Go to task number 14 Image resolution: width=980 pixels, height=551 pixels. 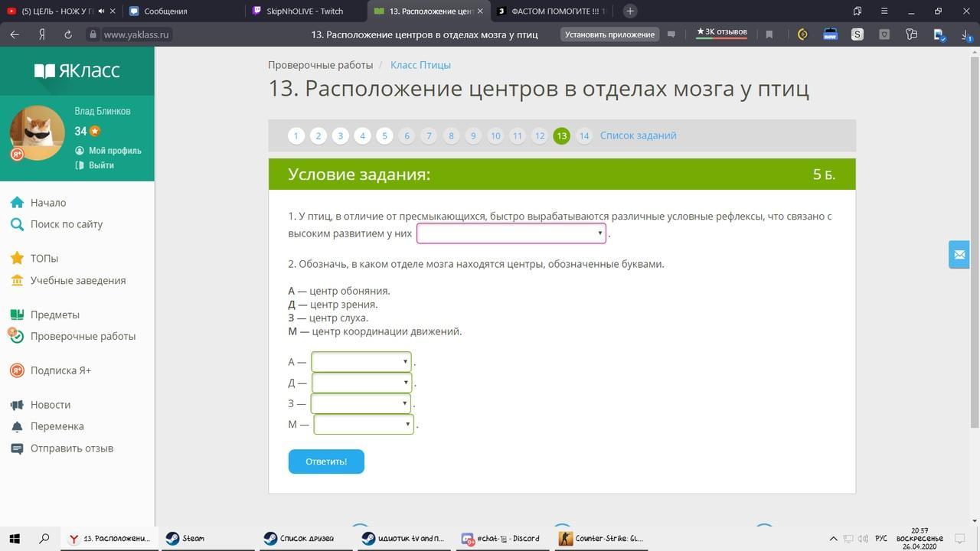(x=584, y=135)
